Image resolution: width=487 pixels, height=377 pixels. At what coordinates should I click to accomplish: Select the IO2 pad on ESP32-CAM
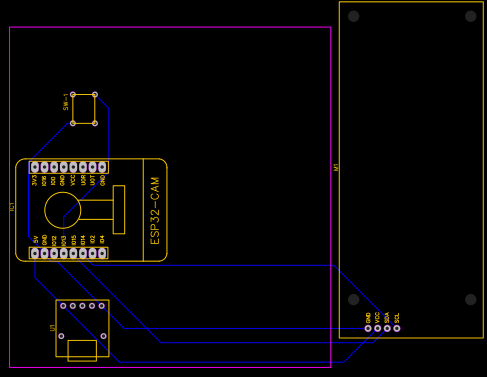[x=93, y=253]
